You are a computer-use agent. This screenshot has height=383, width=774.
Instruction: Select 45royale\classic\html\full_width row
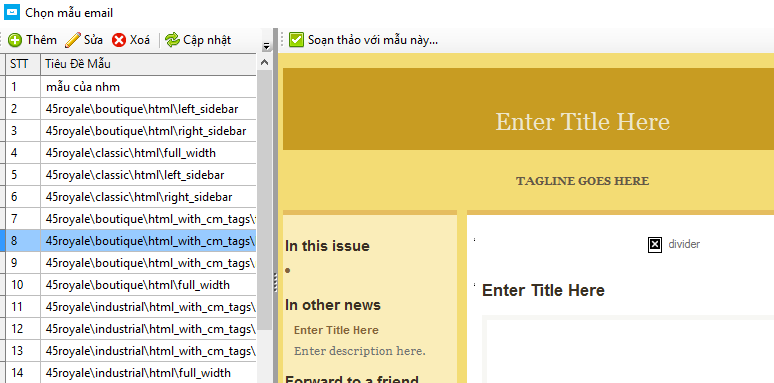(x=131, y=153)
